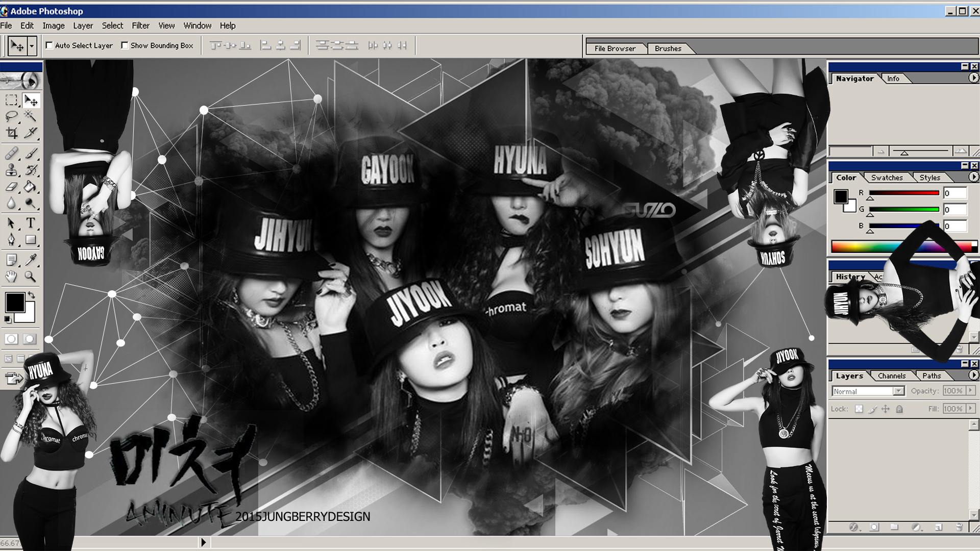
Task: Choose the Clone Stamp tool
Action: click(x=11, y=170)
